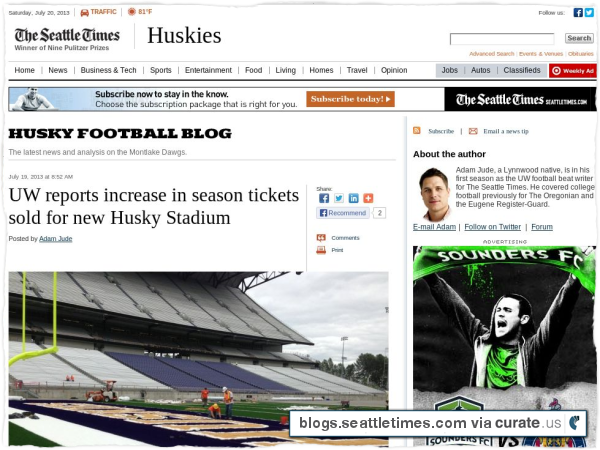
Task: Open the Facebook follow icon in header
Action: click(x=578, y=13)
